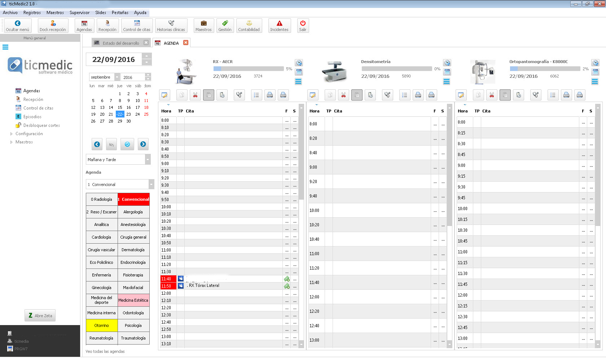Open the Supervisor menu
This screenshot has height=364, width=606.
coord(79,13)
